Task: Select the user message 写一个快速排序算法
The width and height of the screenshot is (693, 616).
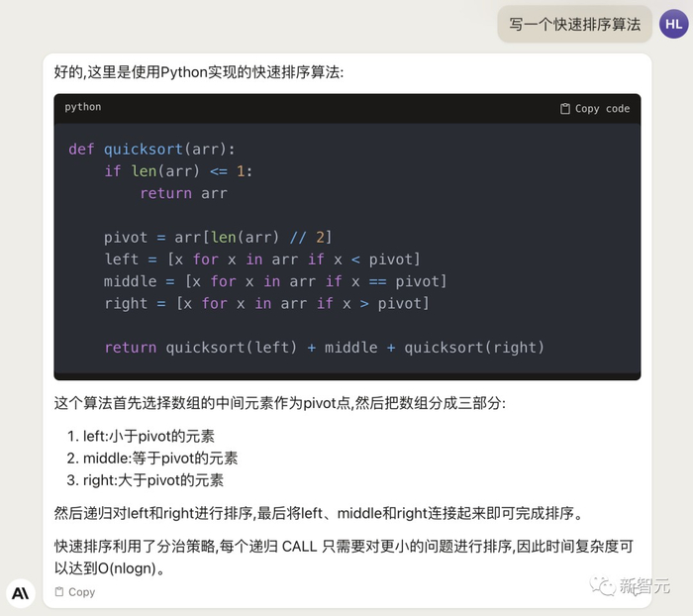Action: click(x=574, y=25)
